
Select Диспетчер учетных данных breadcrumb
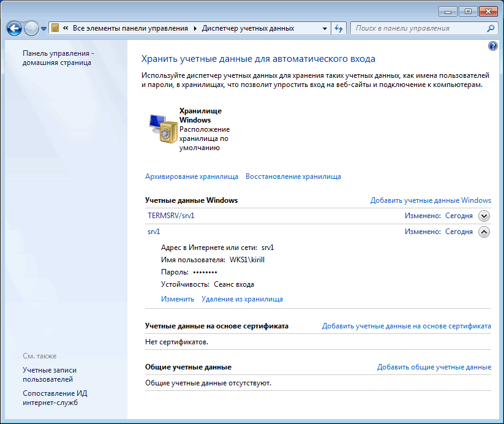tap(248, 28)
